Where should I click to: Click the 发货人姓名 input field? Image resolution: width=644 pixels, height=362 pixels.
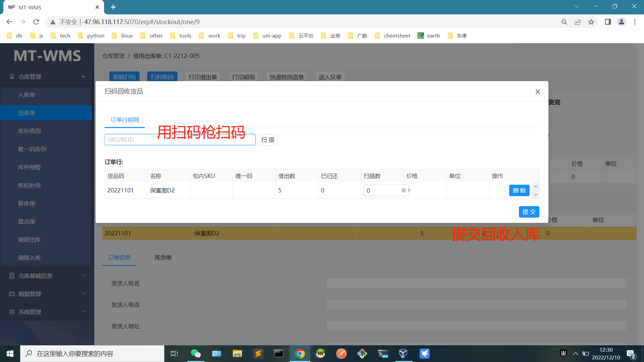(476, 283)
